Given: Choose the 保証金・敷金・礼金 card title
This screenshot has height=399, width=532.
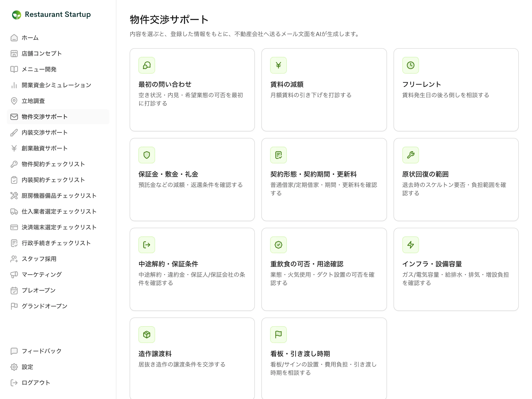Looking at the screenshot, I should (168, 174).
